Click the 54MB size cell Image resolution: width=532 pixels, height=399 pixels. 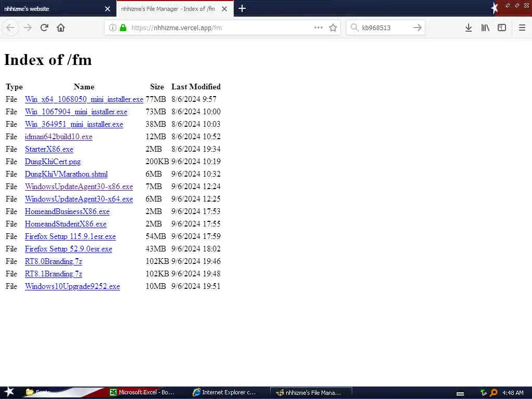[156, 236]
